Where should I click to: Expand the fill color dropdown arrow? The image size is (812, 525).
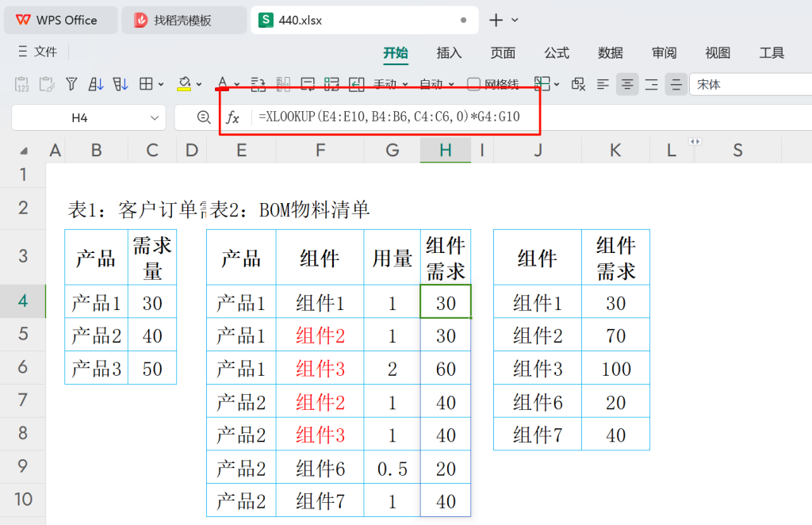click(199, 84)
